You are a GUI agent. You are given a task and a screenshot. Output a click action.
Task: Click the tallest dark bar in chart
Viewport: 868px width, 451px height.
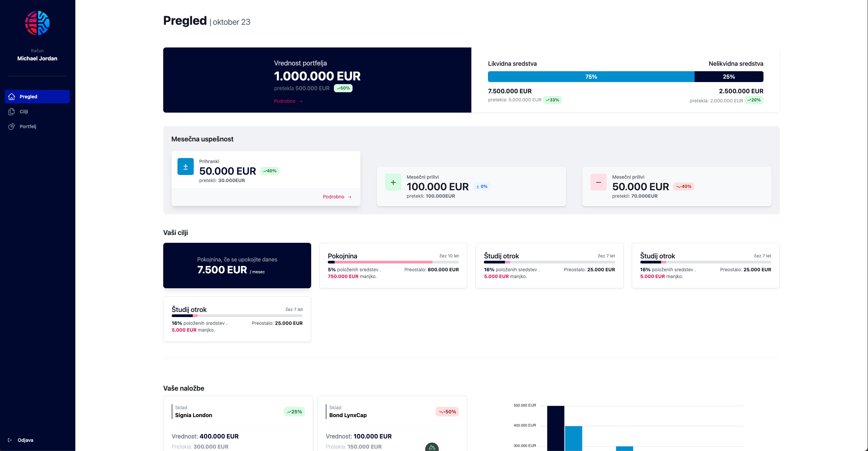pyautogui.click(x=555, y=428)
